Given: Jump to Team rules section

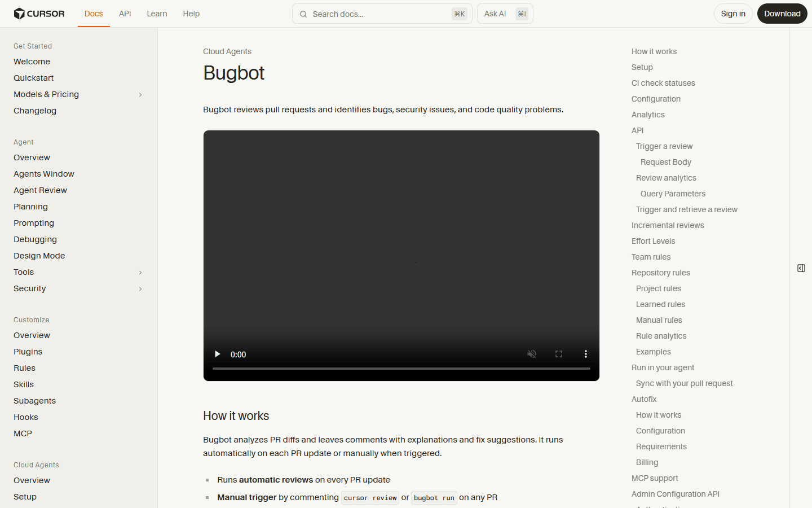Looking at the screenshot, I should (651, 257).
